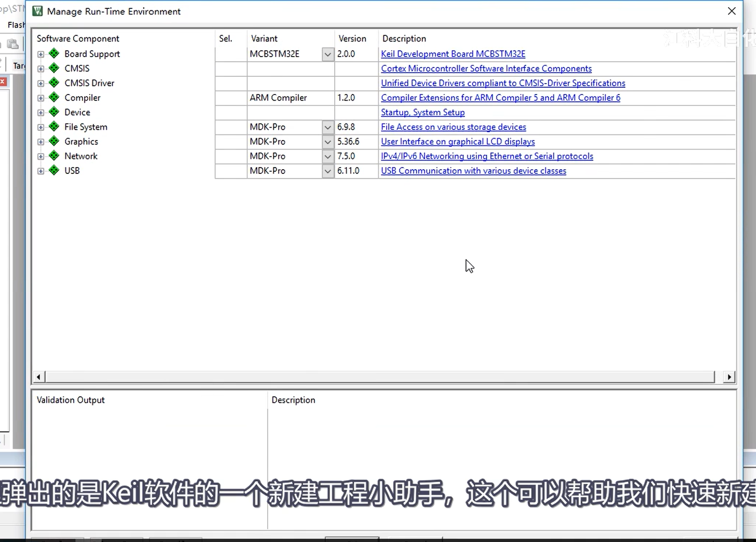Click the version 5.36.6 cell
This screenshot has width=756, height=542.
[356, 142]
